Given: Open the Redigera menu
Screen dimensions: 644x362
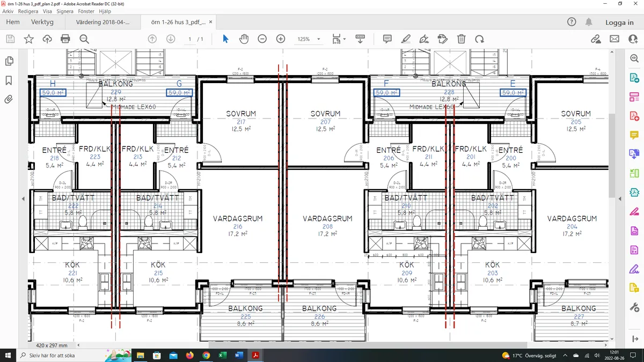Looking at the screenshot, I should 28,11.
